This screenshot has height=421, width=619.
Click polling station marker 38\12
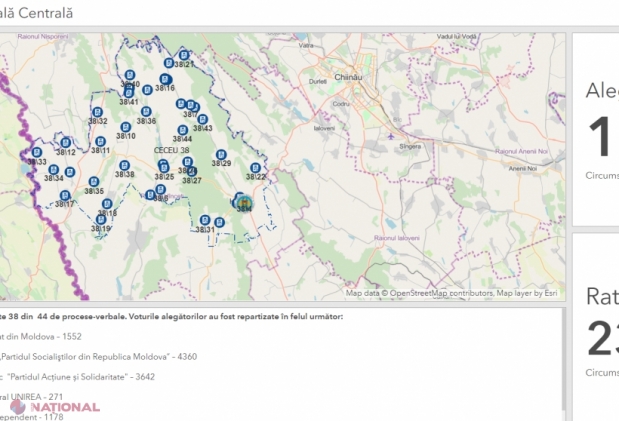66,143
